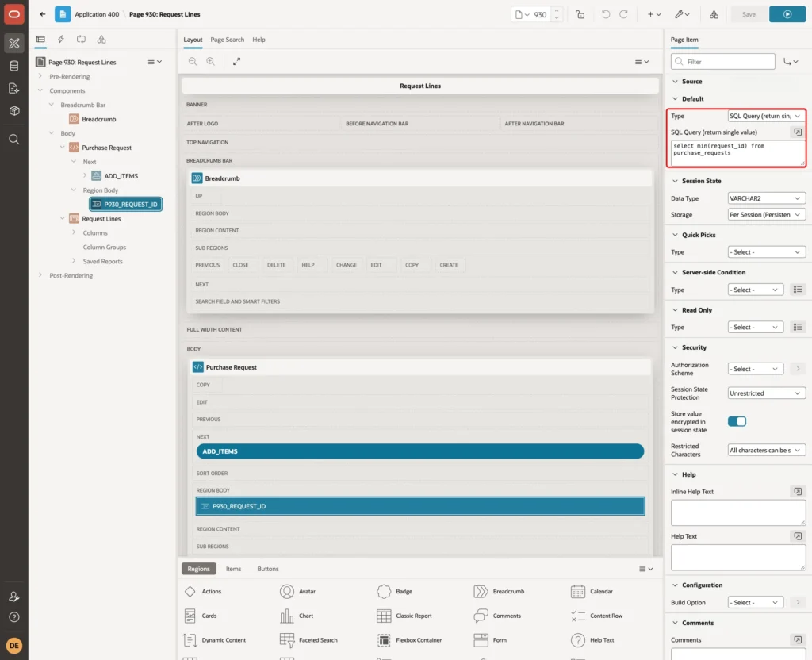Collapse the Session State section
Image resolution: width=812 pixels, height=660 pixels.
(x=675, y=181)
